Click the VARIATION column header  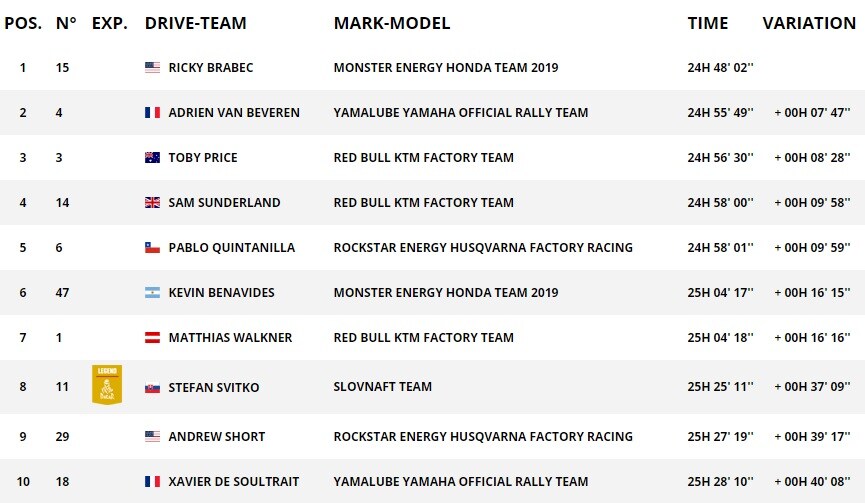click(x=809, y=23)
